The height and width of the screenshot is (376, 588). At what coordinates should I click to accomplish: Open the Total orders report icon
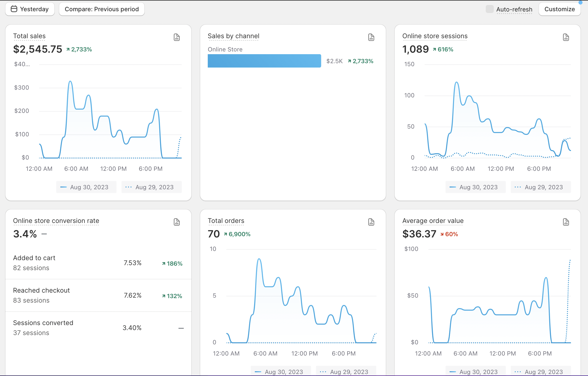[x=371, y=222]
